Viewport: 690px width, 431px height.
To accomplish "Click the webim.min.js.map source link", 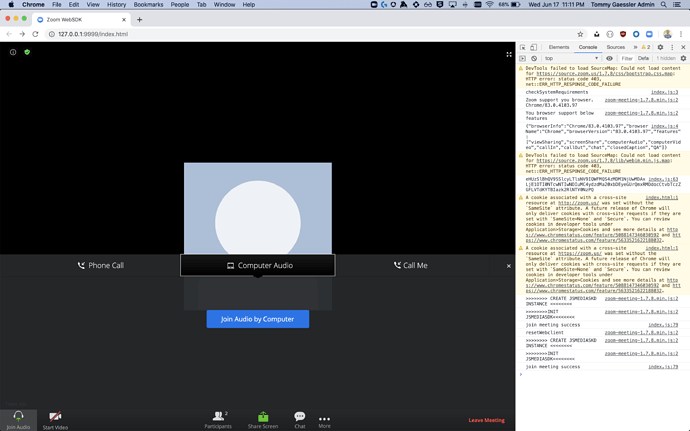I will (x=603, y=161).
